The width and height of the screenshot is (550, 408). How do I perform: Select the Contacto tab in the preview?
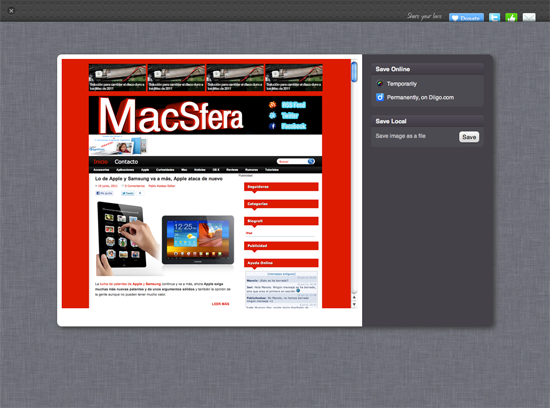tap(126, 162)
